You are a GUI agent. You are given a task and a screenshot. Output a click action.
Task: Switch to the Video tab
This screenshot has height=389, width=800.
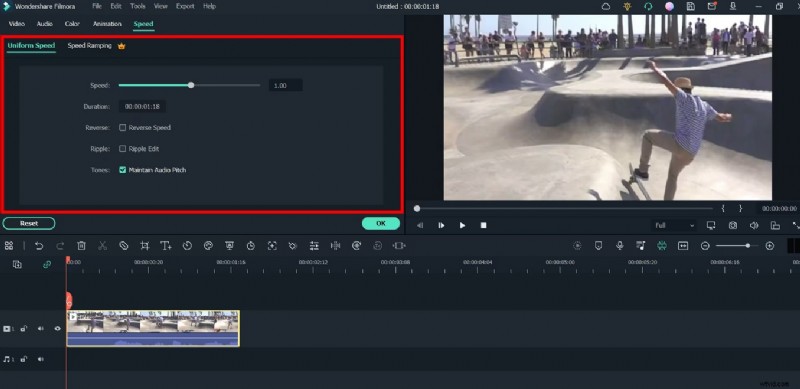pos(16,24)
